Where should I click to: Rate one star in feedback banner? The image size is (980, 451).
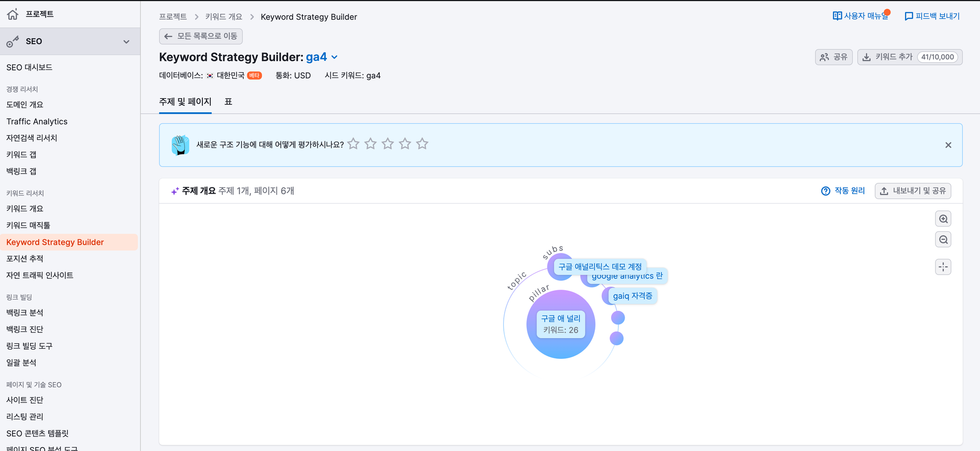353,144
